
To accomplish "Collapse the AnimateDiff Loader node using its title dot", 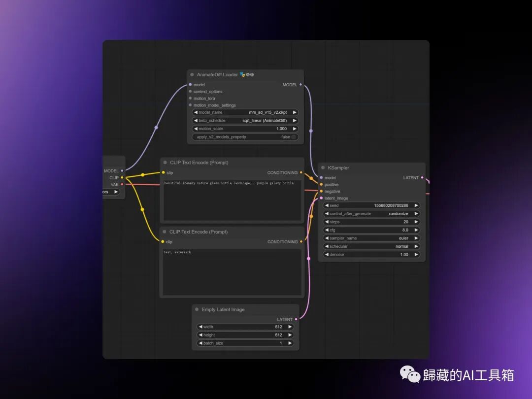I will pos(192,75).
